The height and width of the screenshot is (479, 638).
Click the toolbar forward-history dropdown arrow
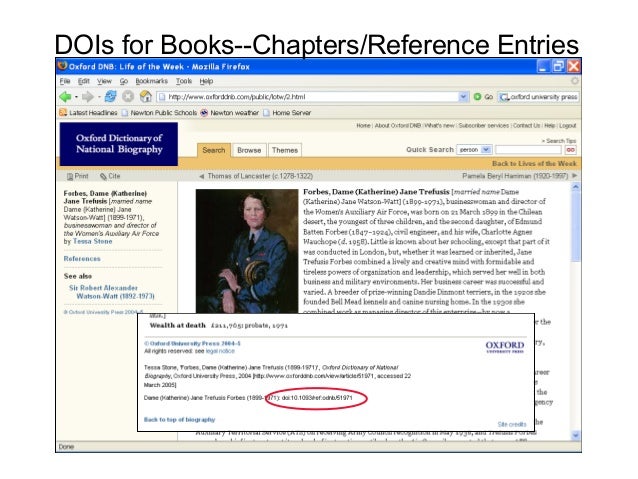click(x=98, y=97)
